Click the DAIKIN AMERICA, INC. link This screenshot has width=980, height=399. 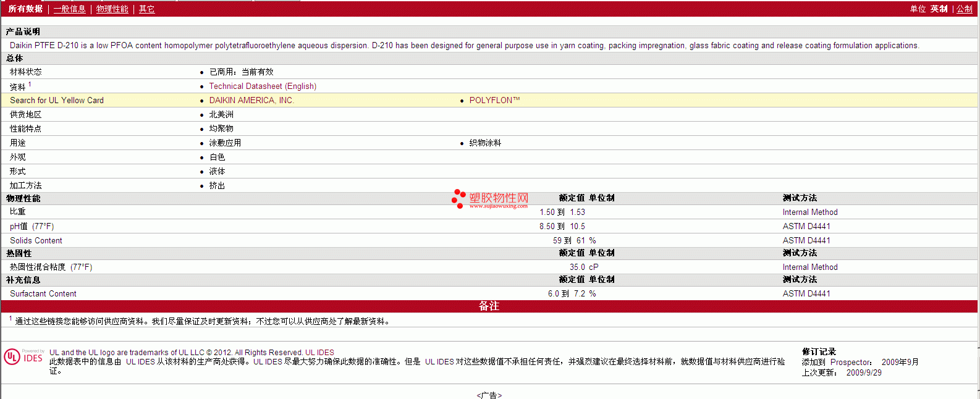251,100
